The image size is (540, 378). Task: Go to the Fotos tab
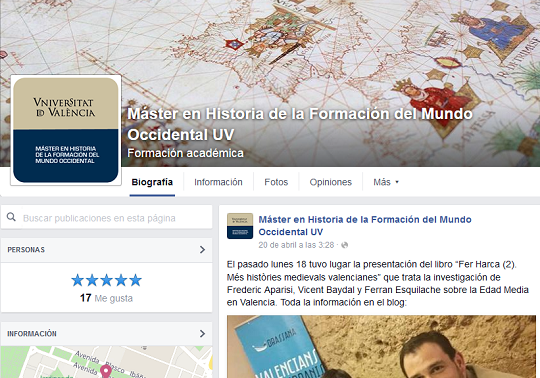click(276, 182)
